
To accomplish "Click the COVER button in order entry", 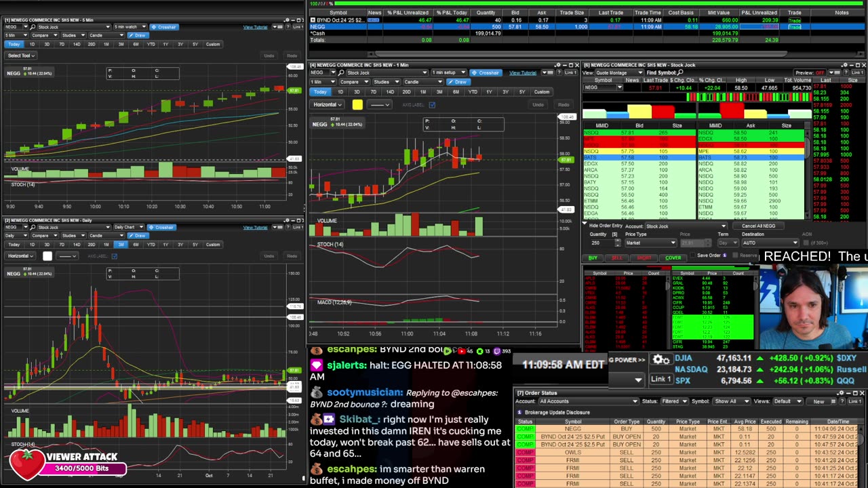I will coord(673,258).
